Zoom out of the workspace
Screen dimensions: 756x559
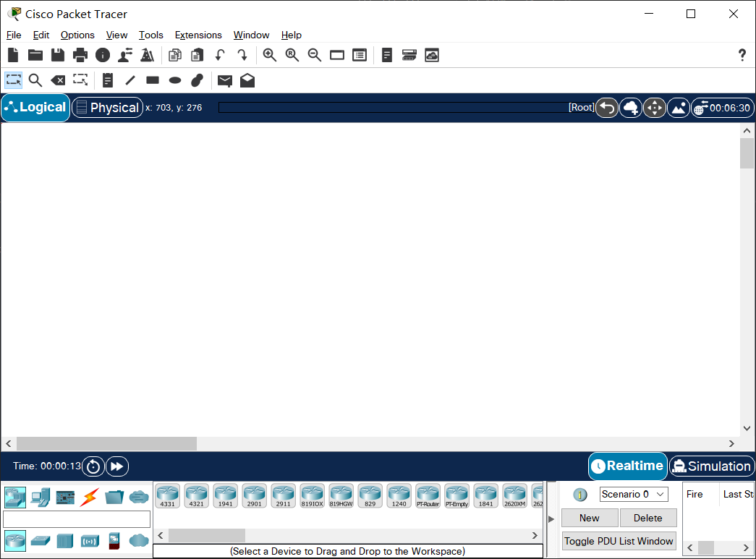click(x=315, y=55)
